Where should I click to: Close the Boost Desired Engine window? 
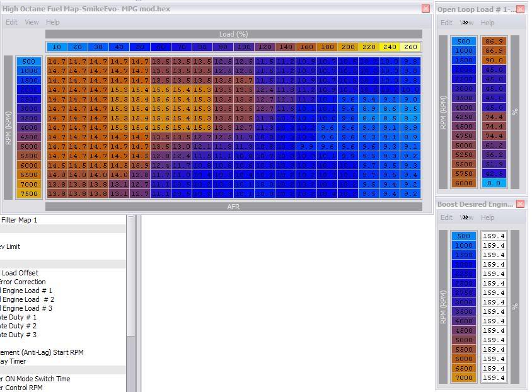click(520, 204)
